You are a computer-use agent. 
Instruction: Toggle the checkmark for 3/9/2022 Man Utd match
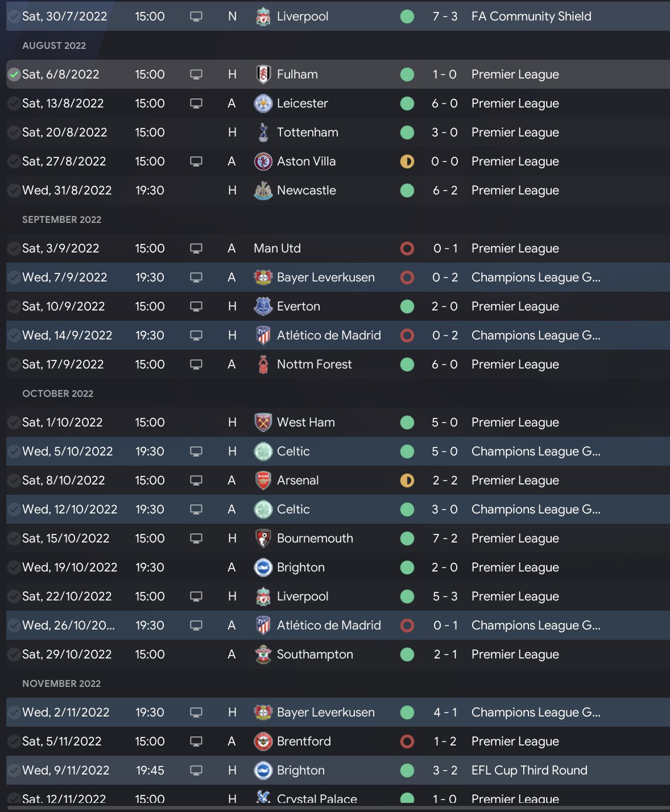[14, 248]
